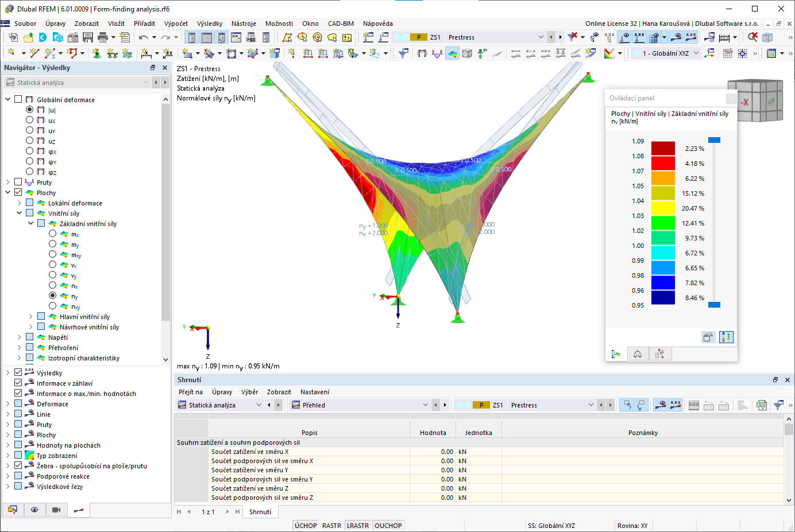Toggle the surface results display icon
The height and width of the screenshot is (532, 795).
click(x=453, y=53)
